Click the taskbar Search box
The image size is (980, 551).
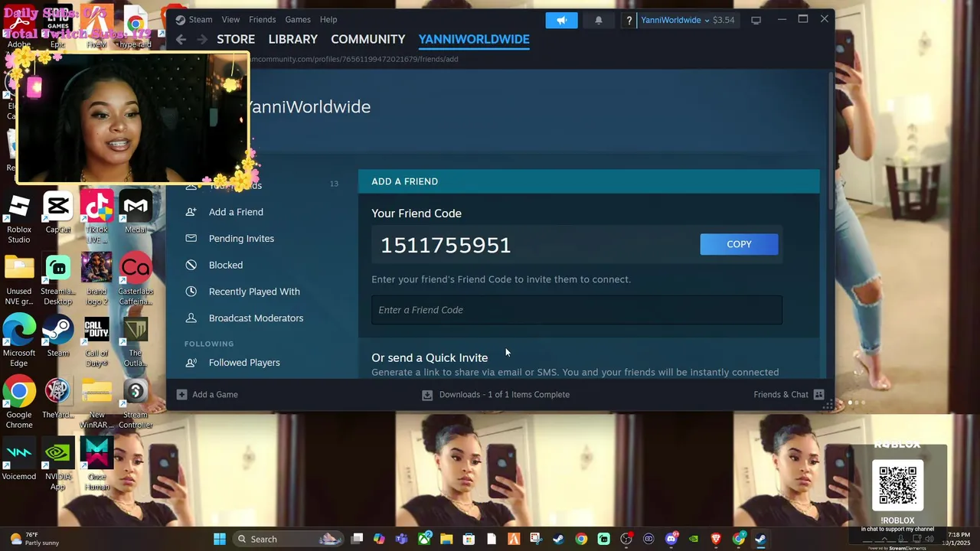click(287, 539)
